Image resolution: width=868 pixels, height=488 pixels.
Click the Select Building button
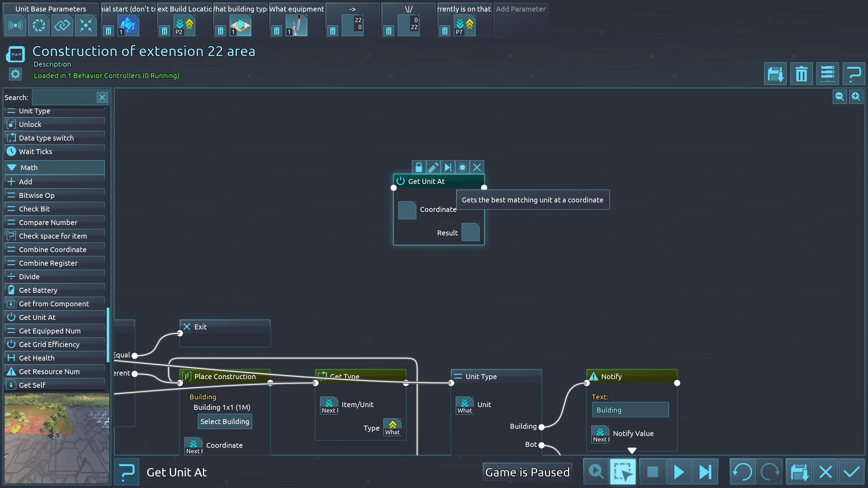225,421
